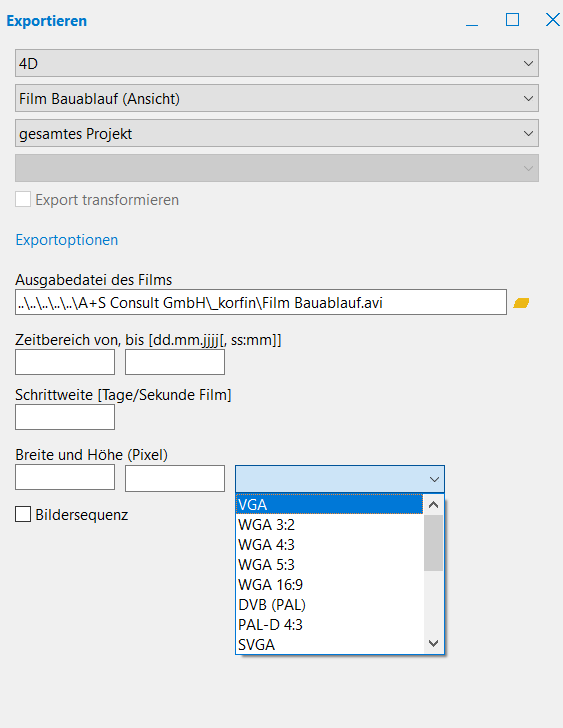Focus the Schrittweite input field
The height and width of the screenshot is (728, 563).
coord(65,417)
